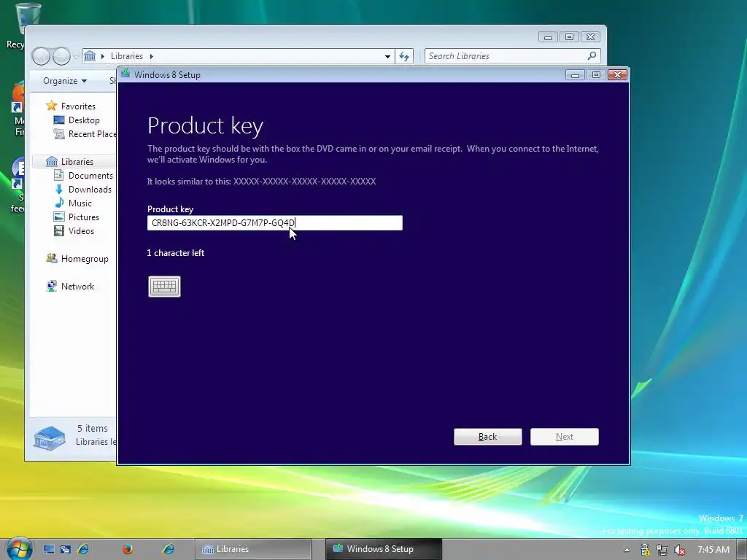Click recent pages dropdown near nav arrows
747x560 pixels.
(x=76, y=57)
